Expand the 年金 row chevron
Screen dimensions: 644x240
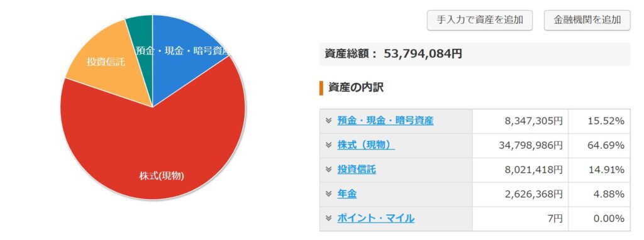(328, 194)
